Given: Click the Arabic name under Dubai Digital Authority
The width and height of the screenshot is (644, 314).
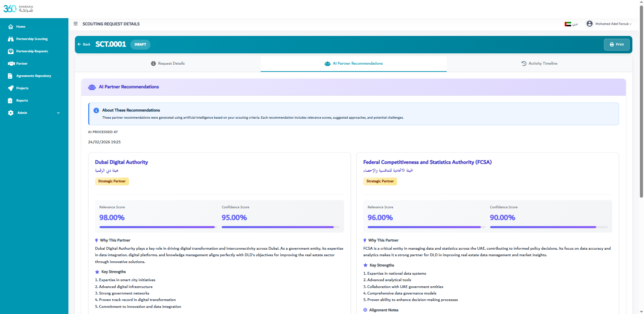Looking at the screenshot, I should coord(107,170).
